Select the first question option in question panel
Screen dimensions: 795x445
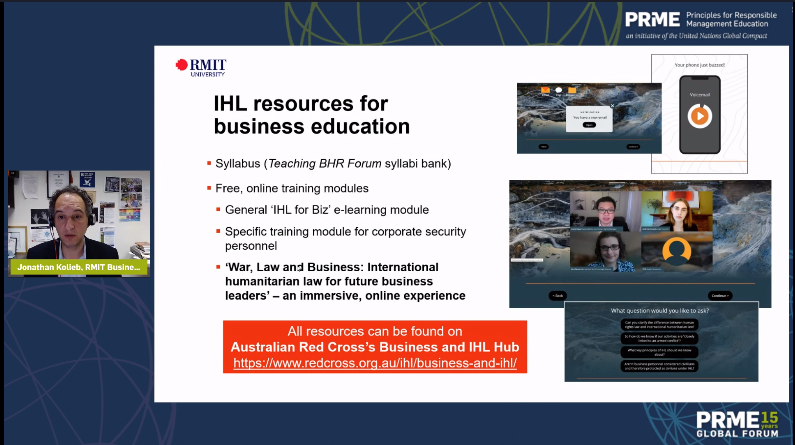(660, 324)
